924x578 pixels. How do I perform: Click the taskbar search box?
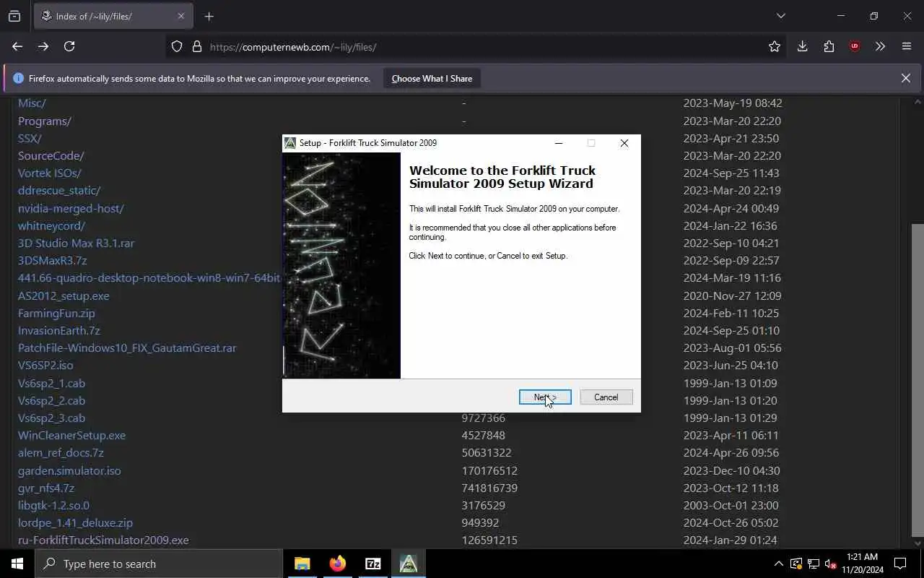point(159,564)
